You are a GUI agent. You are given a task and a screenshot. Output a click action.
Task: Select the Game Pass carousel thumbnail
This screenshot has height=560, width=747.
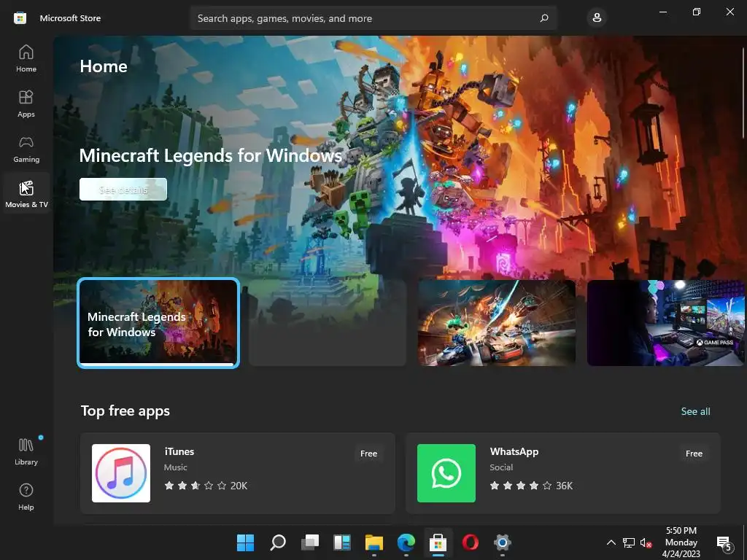click(665, 323)
